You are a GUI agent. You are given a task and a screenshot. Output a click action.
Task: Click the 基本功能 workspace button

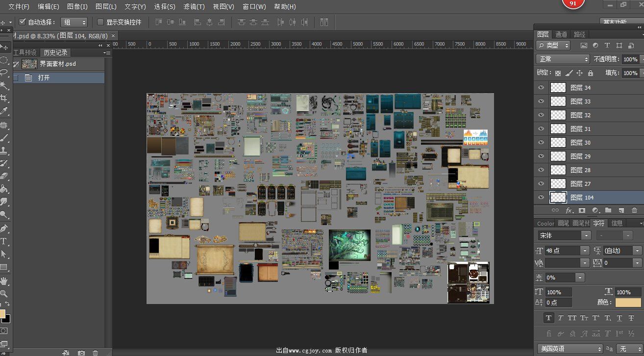tap(621, 22)
